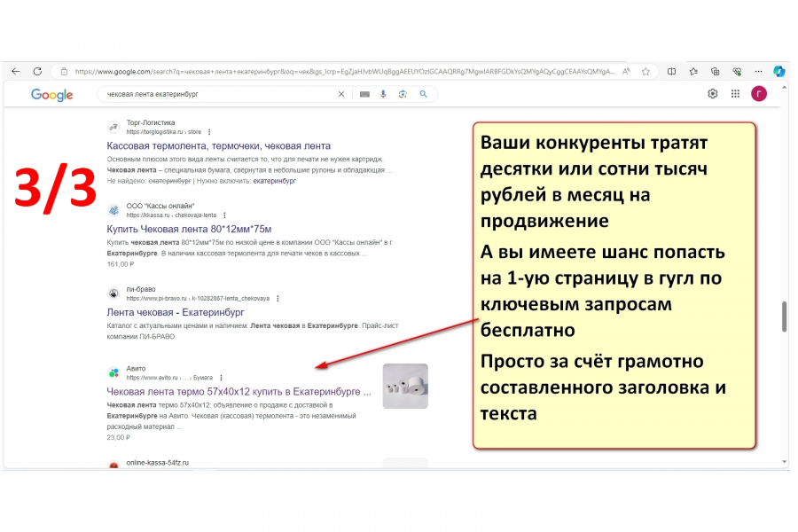Open the Google account avatar

(x=759, y=94)
